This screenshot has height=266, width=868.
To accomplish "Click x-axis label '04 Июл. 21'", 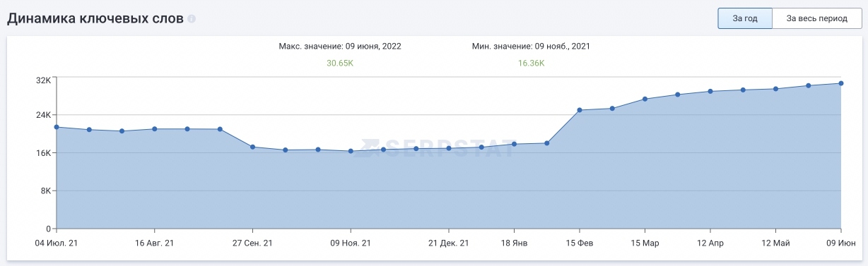I will pos(57,243).
